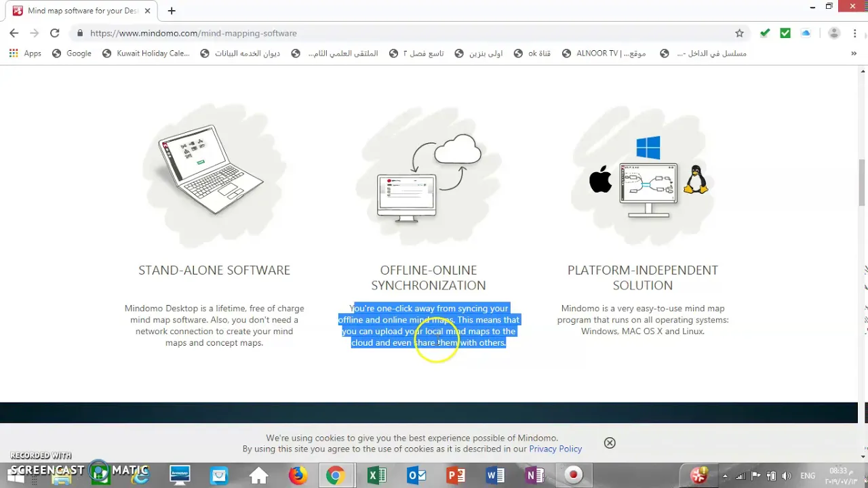
Task: Open the Lenovo taskbar icon
Action: (x=180, y=475)
